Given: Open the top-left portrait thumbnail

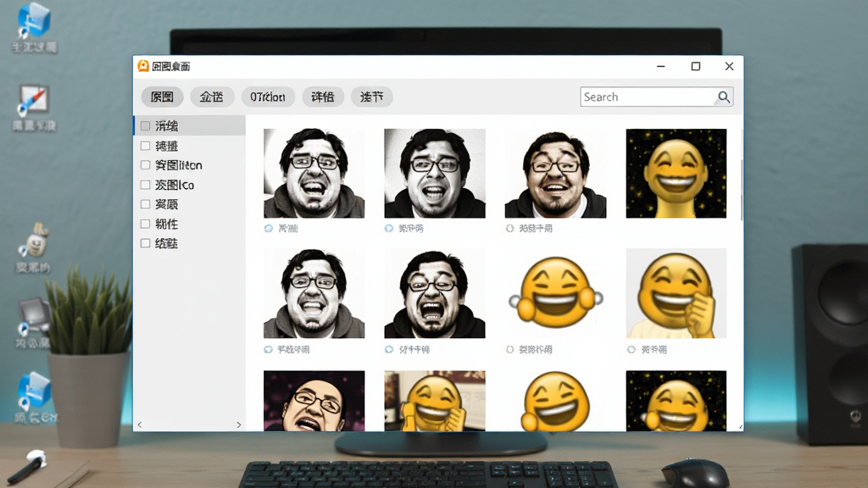Looking at the screenshot, I should click(314, 173).
